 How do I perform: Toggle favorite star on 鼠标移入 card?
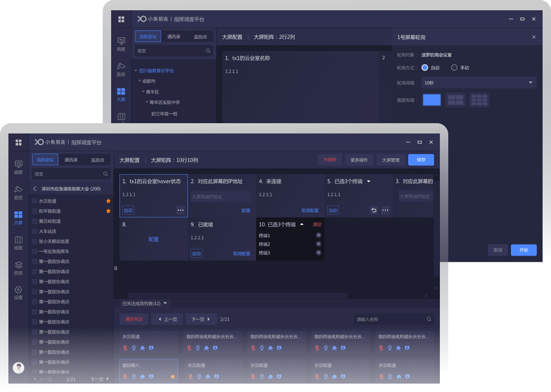pyautogui.click(x=173, y=377)
